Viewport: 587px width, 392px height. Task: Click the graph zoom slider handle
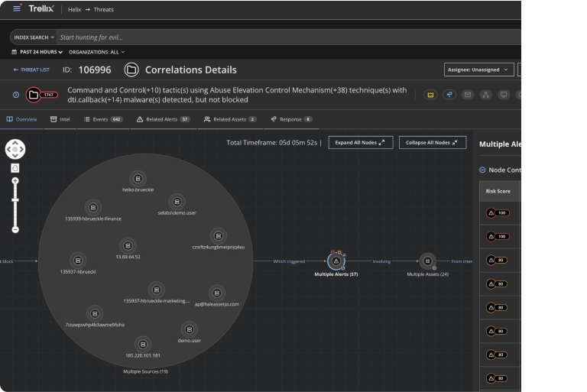pyautogui.click(x=15, y=200)
